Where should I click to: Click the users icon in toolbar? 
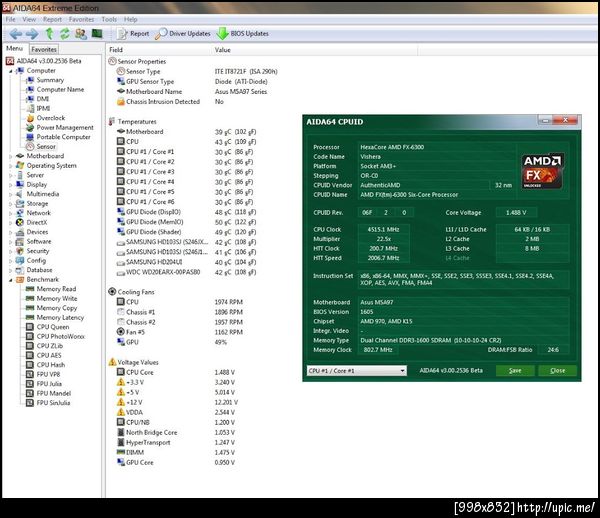(x=81, y=34)
